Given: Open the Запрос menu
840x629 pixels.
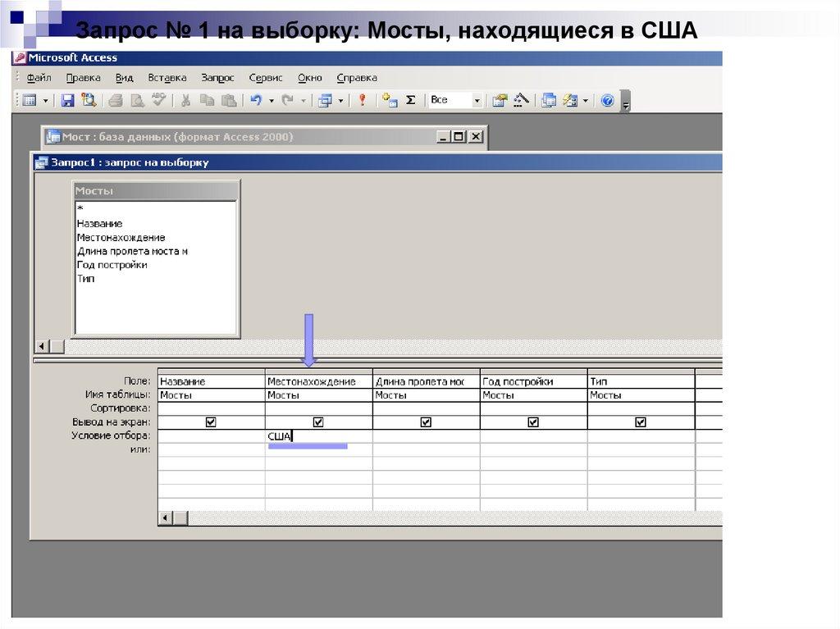Looking at the screenshot, I should (217, 78).
